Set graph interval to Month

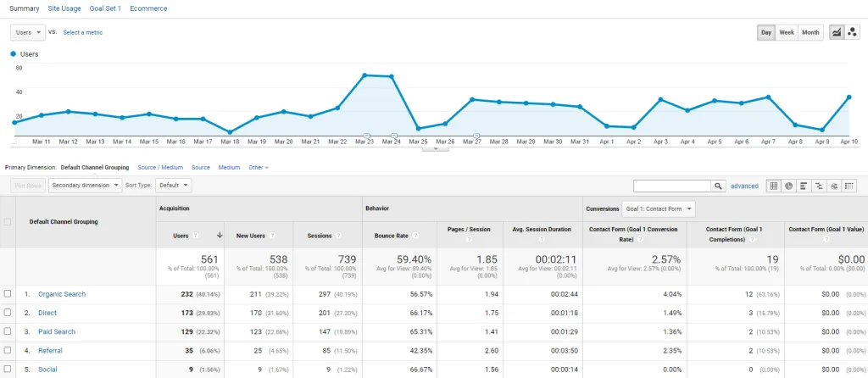click(810, 33)
